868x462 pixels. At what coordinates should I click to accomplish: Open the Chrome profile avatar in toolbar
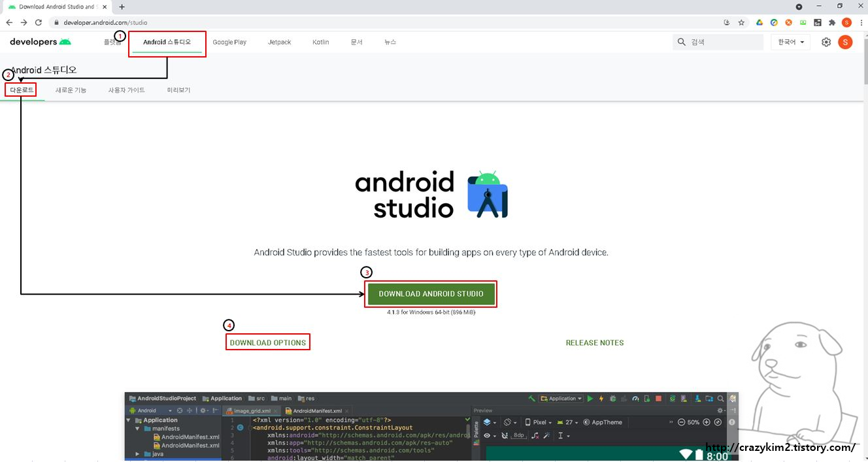point(846,22)
